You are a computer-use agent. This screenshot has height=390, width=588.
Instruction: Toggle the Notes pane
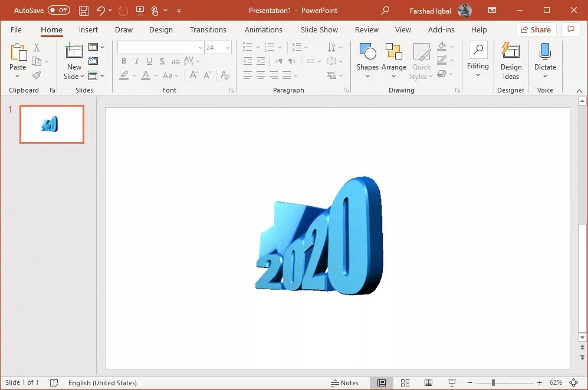click(344, 382)
